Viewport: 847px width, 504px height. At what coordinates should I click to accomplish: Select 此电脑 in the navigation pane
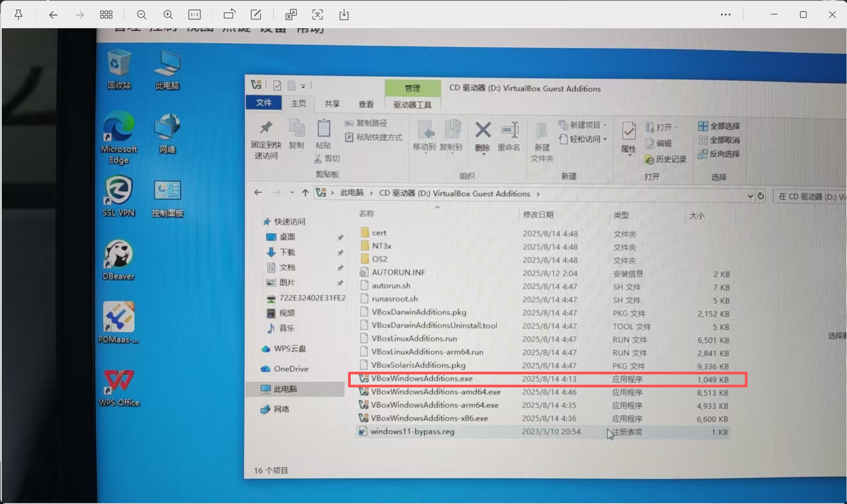(285, 389)
